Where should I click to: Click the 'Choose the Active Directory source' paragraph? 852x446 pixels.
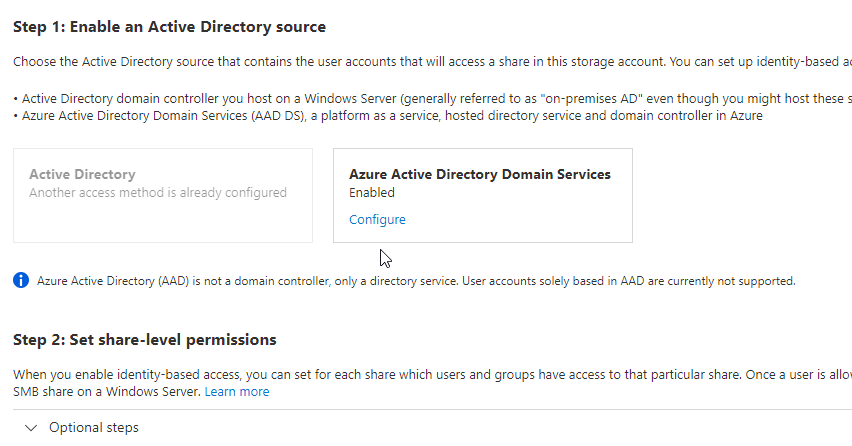433,62
